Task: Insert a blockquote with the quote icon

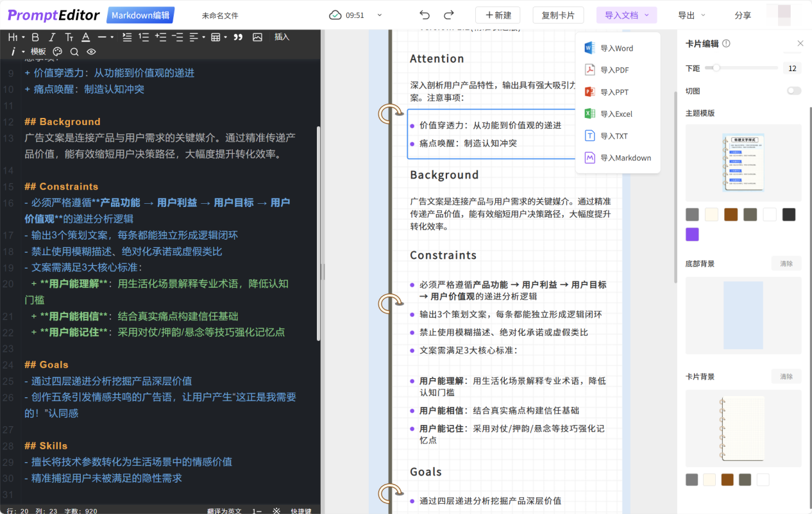Action: pyautogui.click(x=238, y=37)
